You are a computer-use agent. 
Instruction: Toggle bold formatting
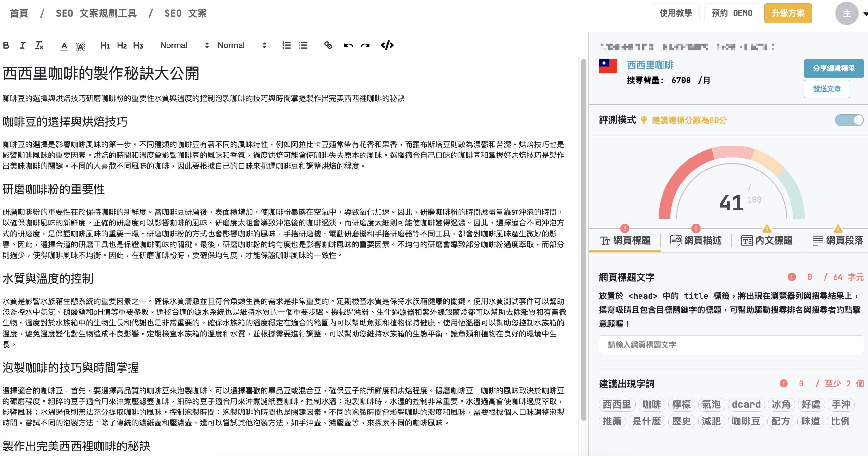[6, 45]
